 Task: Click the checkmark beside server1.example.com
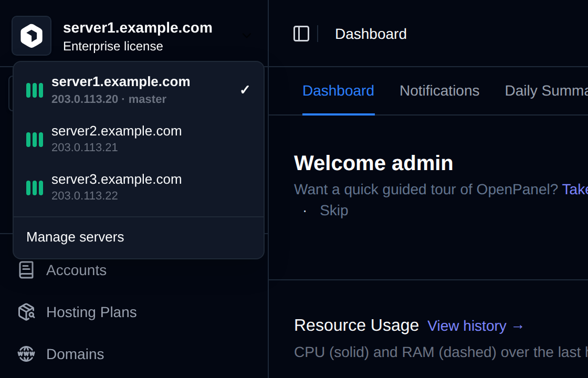(245, 90)
